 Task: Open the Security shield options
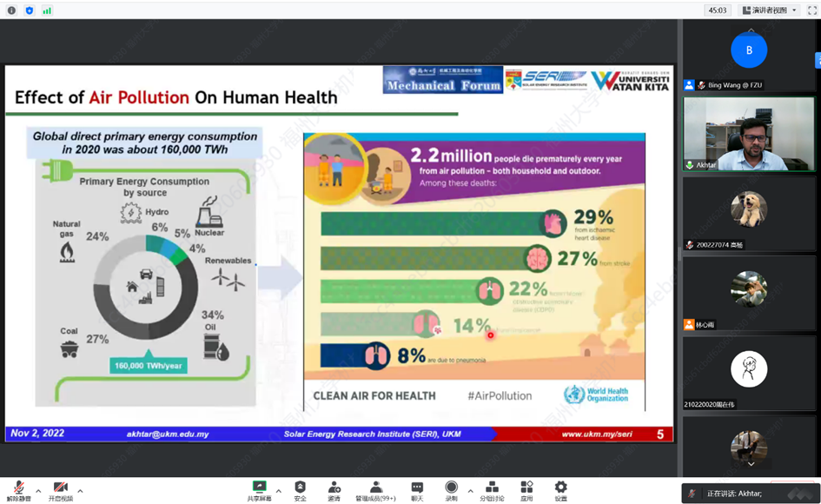pyautogui.click(x=300, y=489)
